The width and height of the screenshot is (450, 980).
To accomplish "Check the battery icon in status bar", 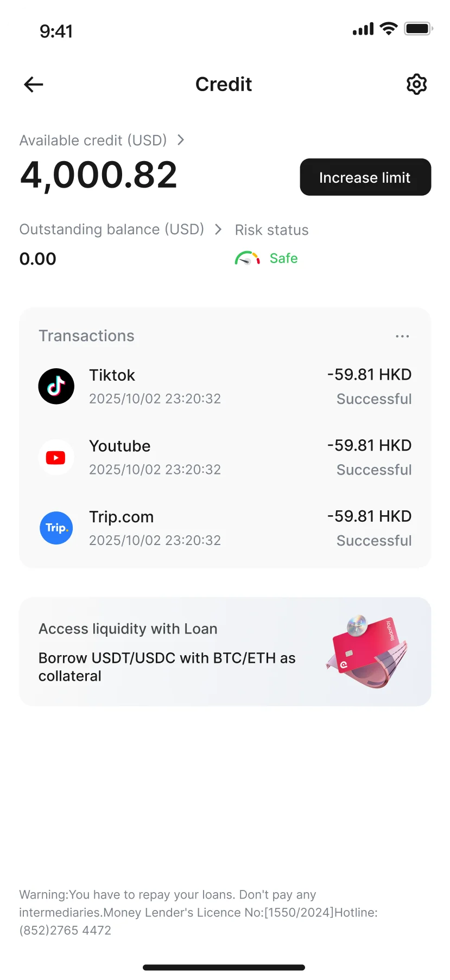I will [418, 29].
